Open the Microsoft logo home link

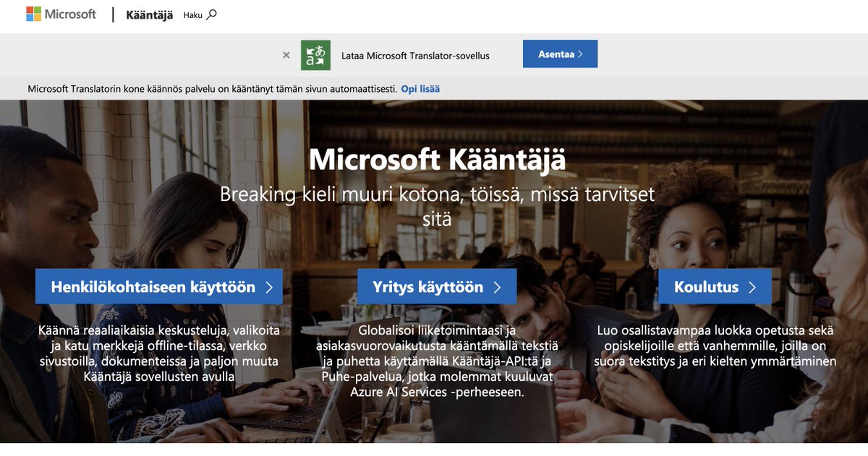tap(61, 14)
